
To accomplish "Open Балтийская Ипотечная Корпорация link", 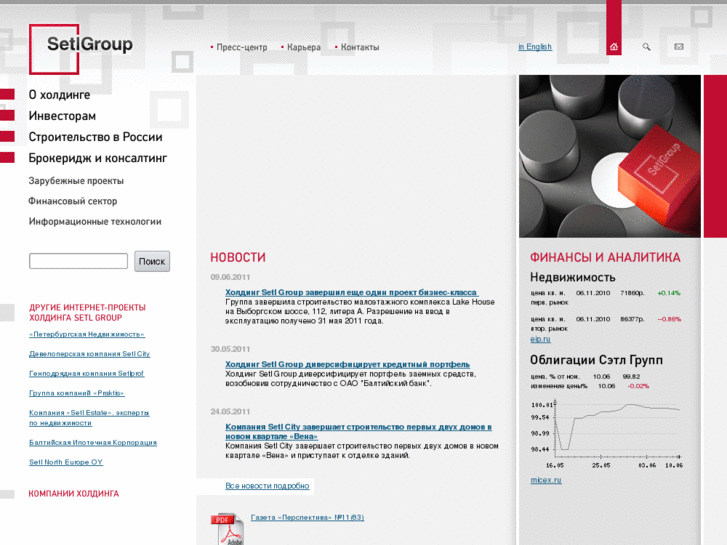I will [x=93, y=442].
